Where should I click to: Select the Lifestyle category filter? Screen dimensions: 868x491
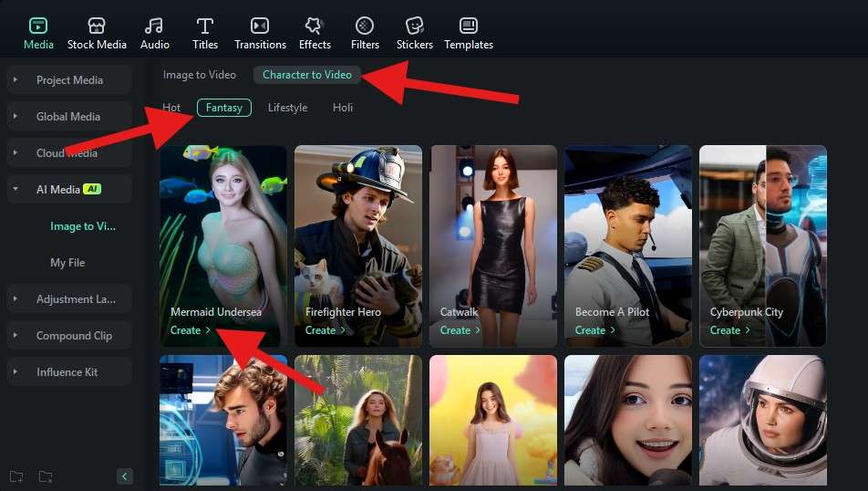[287, 108]
